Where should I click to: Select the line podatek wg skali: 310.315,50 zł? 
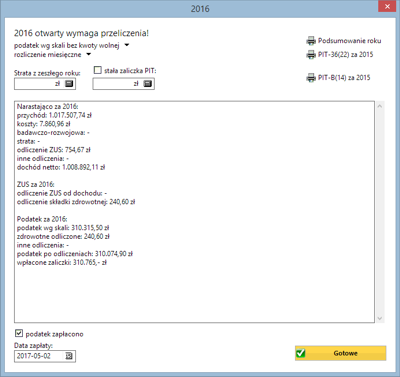tap(63, 228)
